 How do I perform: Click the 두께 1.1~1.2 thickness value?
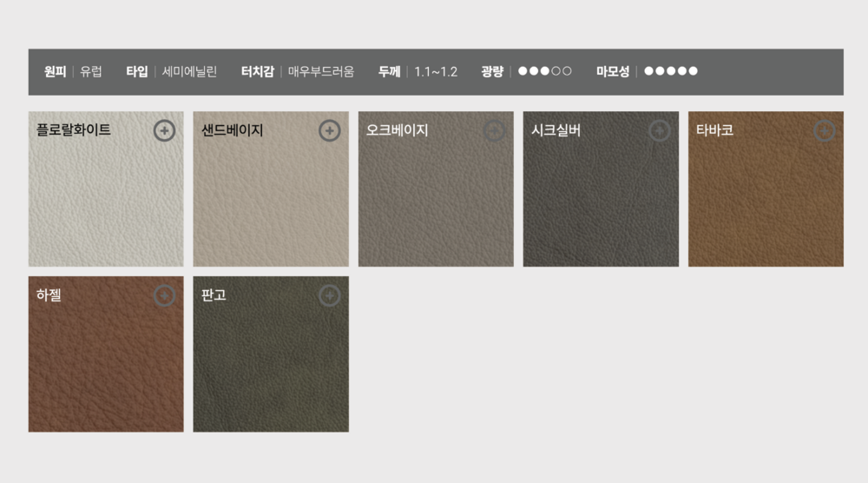click(x=418, y=71)
